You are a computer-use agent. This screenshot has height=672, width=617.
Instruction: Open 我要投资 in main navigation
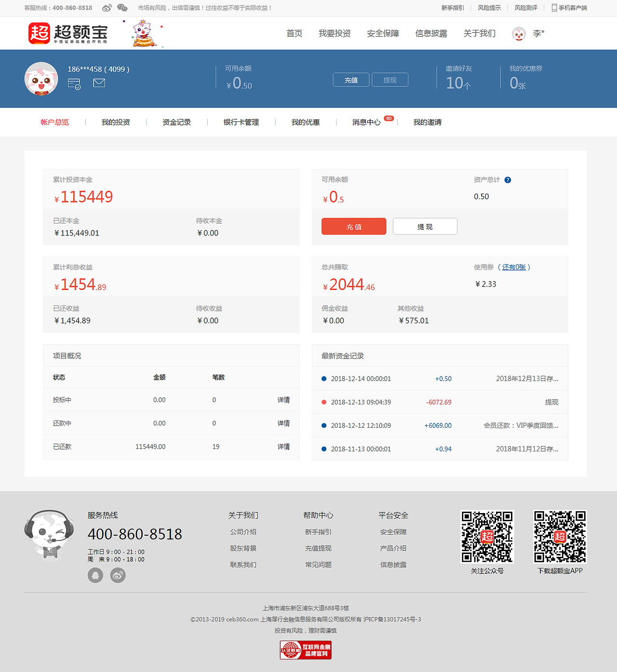(335, 33)
